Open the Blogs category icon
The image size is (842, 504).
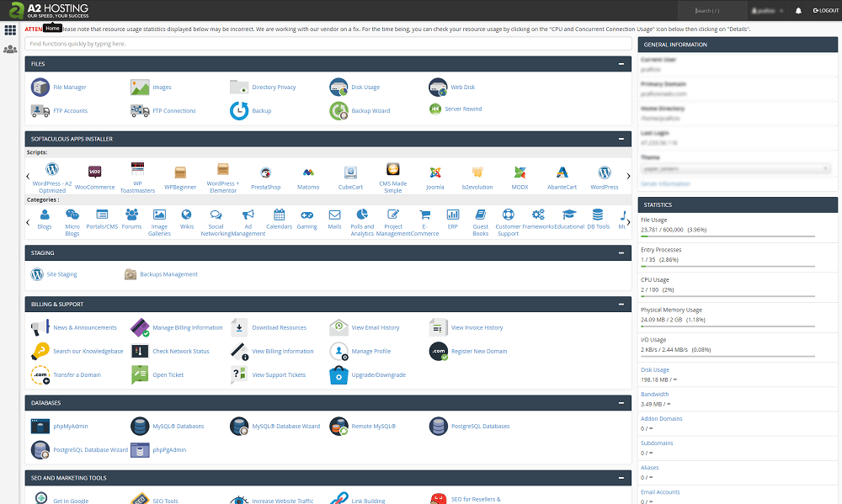point(45,215)
